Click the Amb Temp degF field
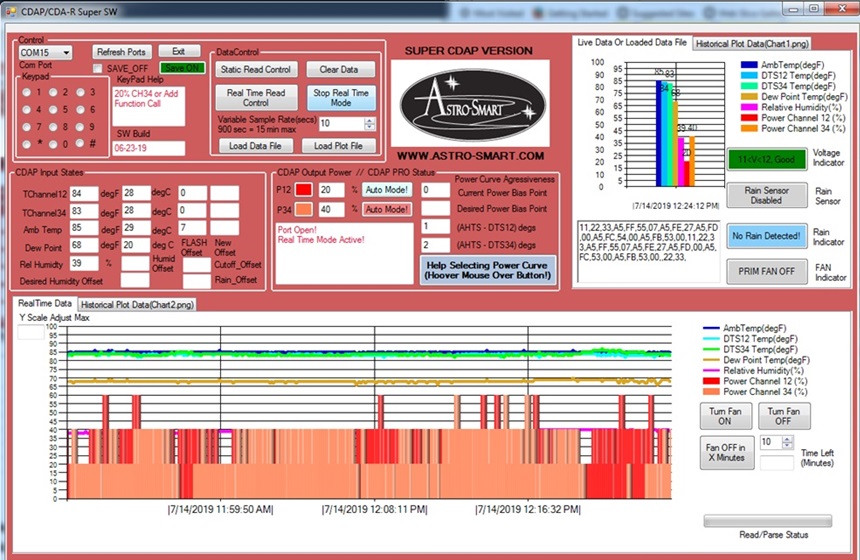Screen dimensions: 860x560 point(84,228)
